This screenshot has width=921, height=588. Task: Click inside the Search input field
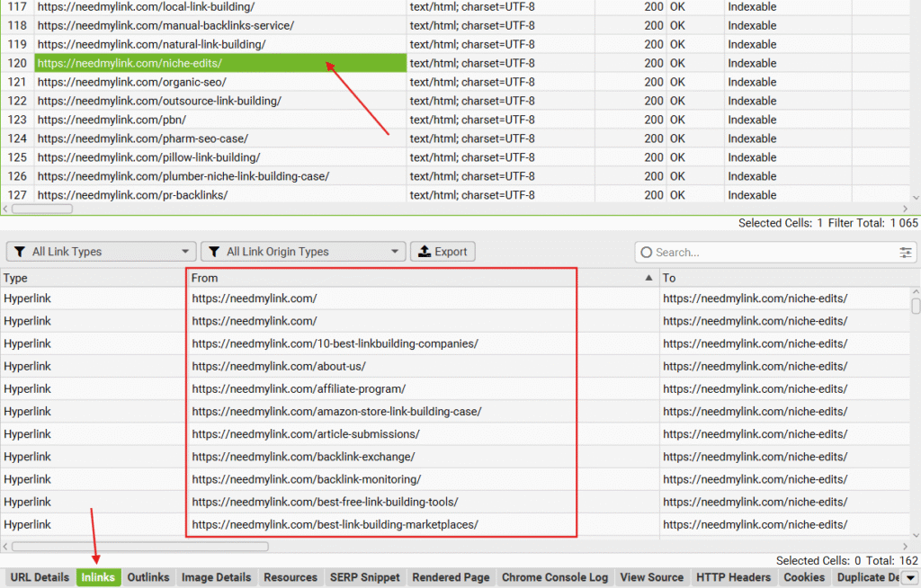point(765,253)
